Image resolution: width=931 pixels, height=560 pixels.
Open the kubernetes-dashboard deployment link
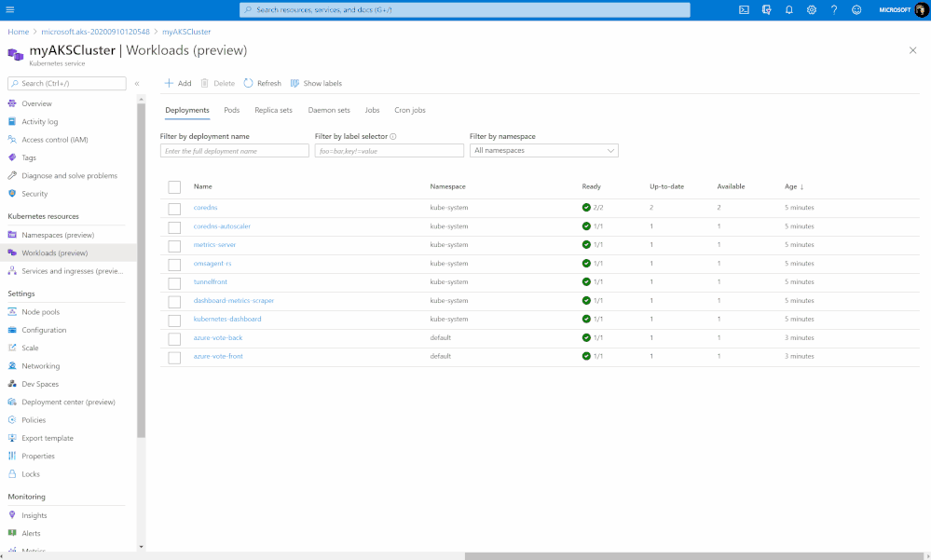(227, 319)
